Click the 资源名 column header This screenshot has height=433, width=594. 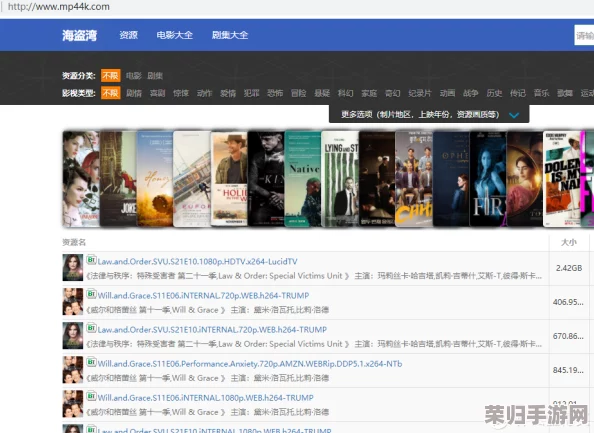[74, 242]
